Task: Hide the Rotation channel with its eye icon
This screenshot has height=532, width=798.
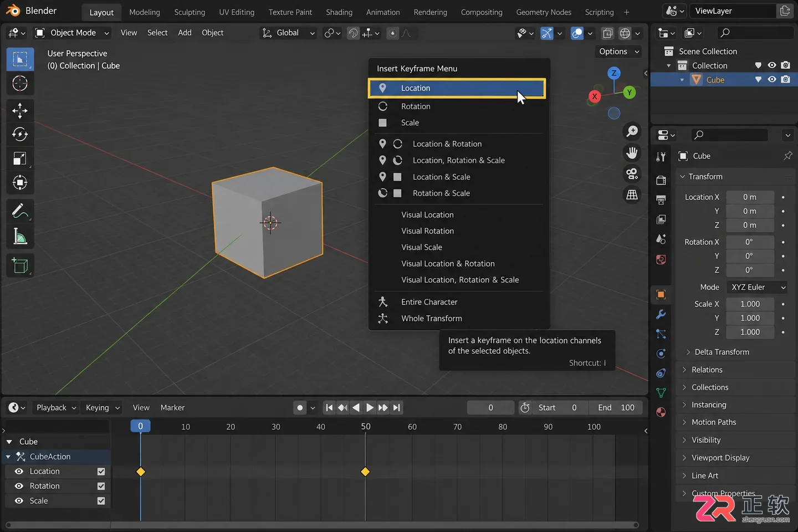Action: [19, 486]
